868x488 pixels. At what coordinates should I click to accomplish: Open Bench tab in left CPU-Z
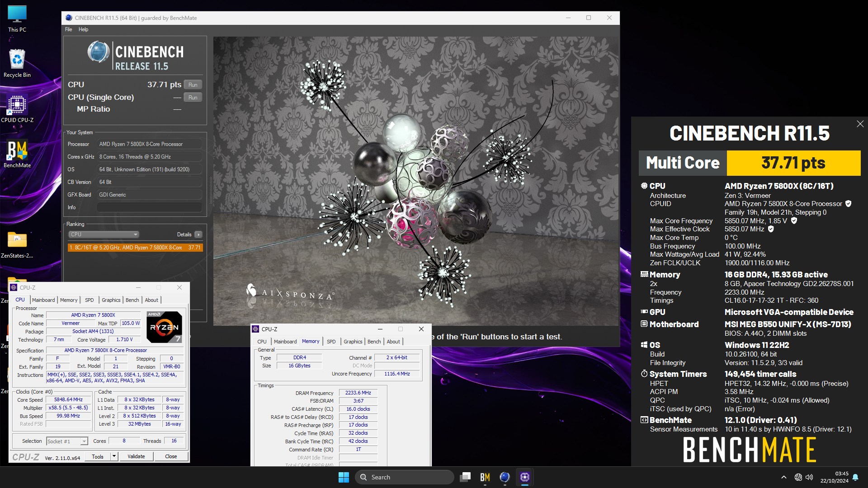(132, 300)
